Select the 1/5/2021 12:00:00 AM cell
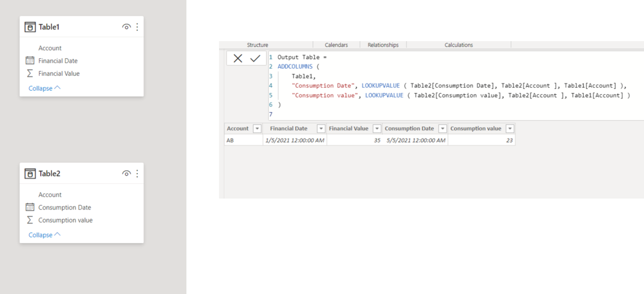 [295, 140]
